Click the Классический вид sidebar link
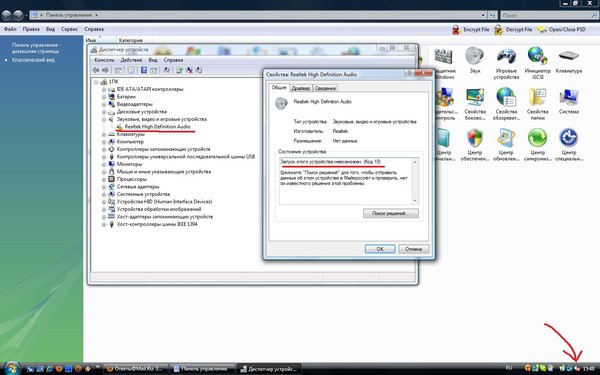This screenshot has width=600, height=375. point(33,60)
